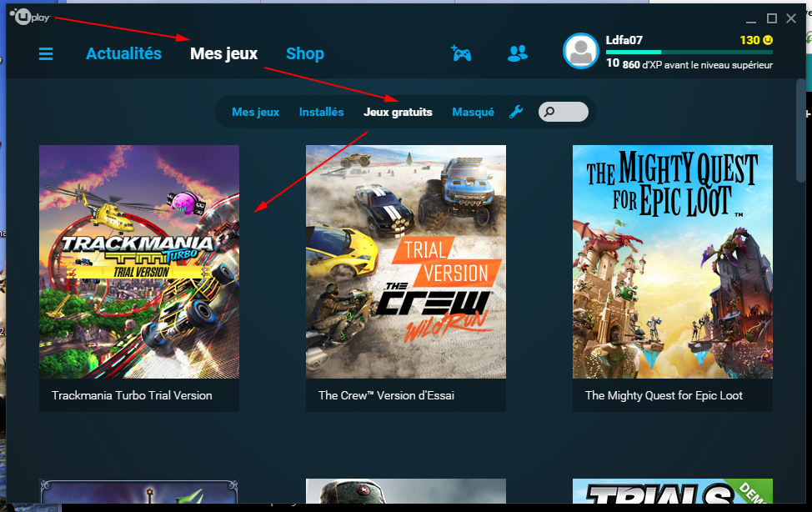Click The Mighty Quest for Epic Loot title
Viewport: 812px width, 512px height.
tap(664, 395)
